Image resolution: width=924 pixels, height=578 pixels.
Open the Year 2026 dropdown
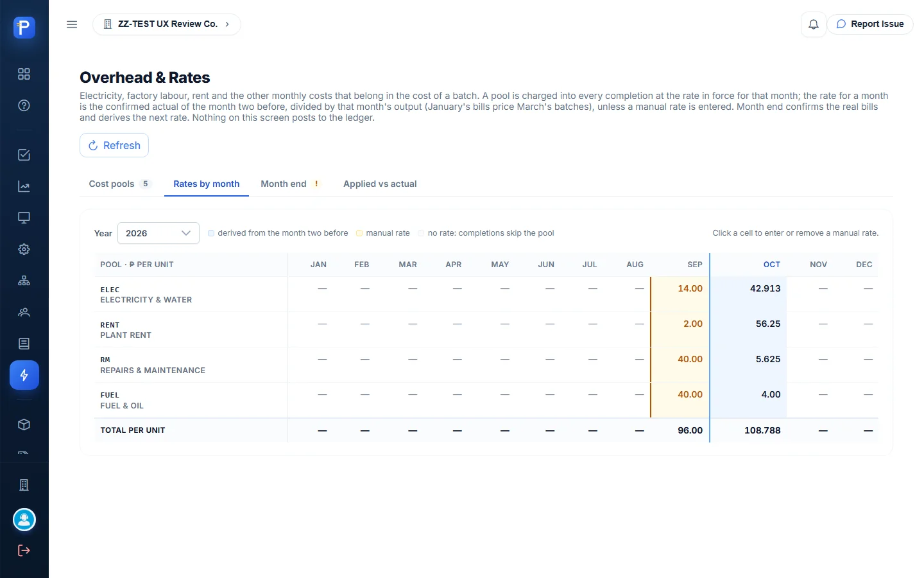coord(158,233)
